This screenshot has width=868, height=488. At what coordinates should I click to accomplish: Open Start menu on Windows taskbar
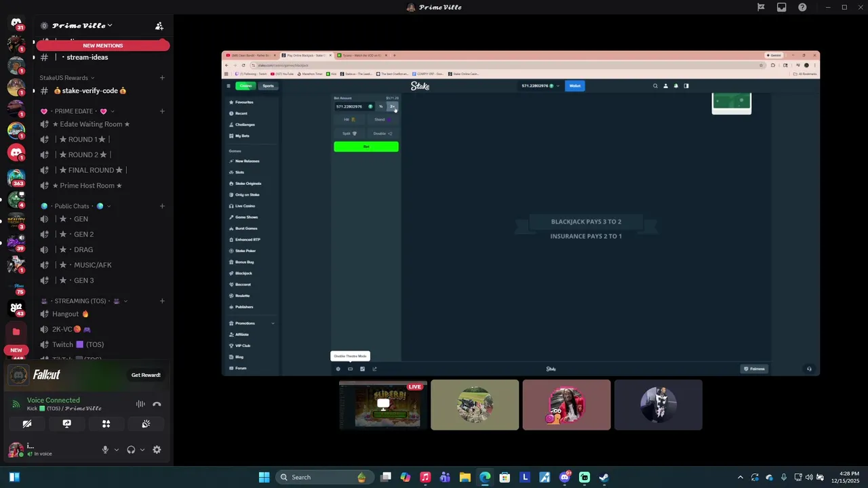264,477
